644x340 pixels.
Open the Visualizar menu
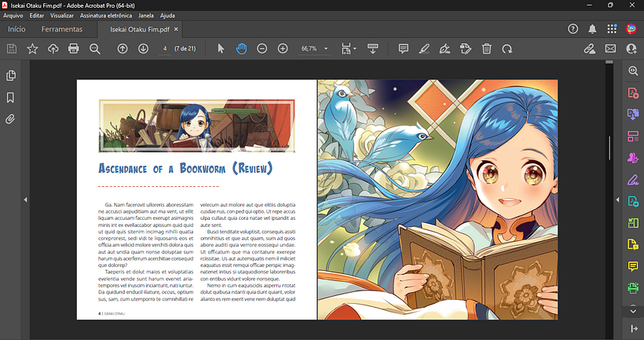(62, 16)
